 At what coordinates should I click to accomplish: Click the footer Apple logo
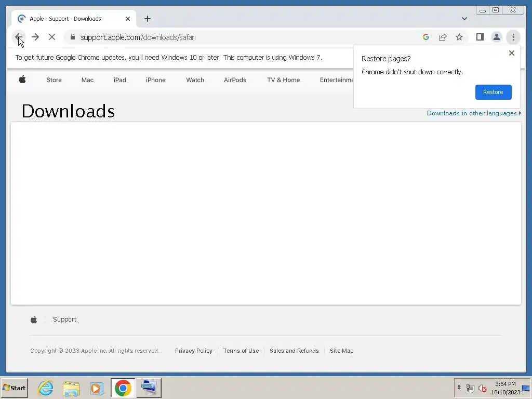click(x=34, y=320)
